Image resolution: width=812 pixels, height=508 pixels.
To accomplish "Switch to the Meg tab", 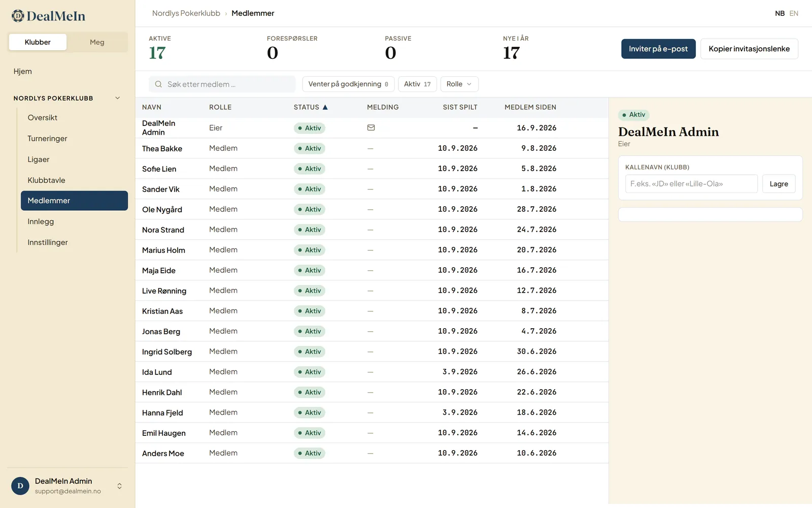I will point(97,42).
